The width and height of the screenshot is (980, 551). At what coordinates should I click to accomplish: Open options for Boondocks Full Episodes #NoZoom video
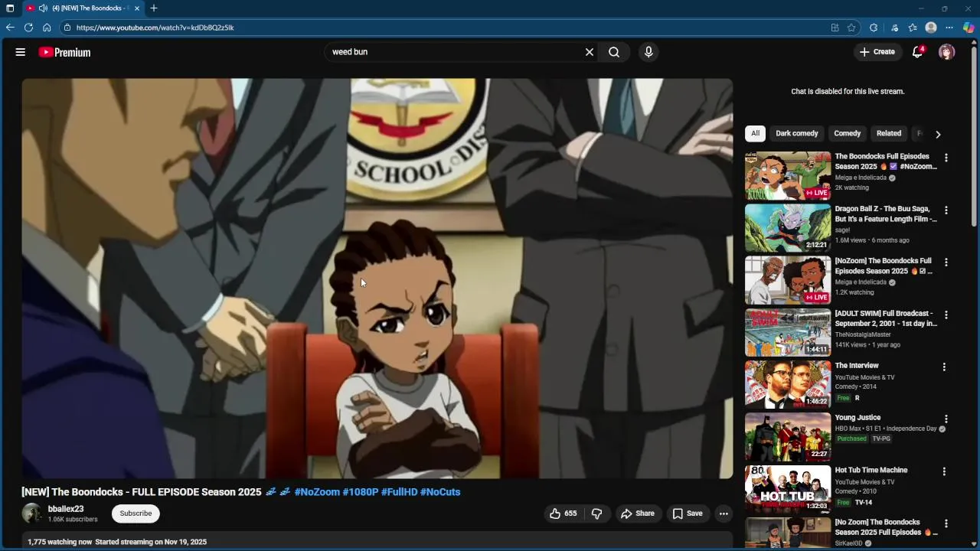(x=946, y=158)
